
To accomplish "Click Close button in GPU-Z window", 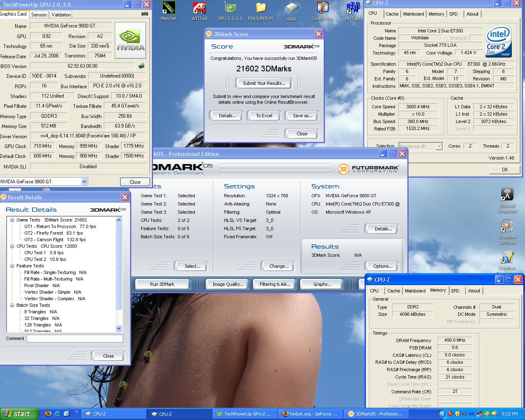I will pos(135,182).
